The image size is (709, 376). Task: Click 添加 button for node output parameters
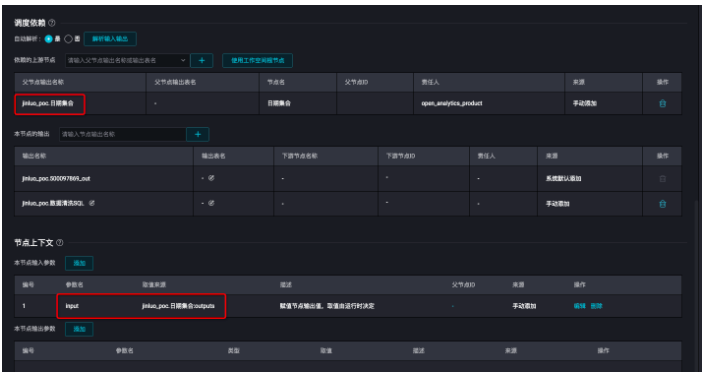pos(79,329)
